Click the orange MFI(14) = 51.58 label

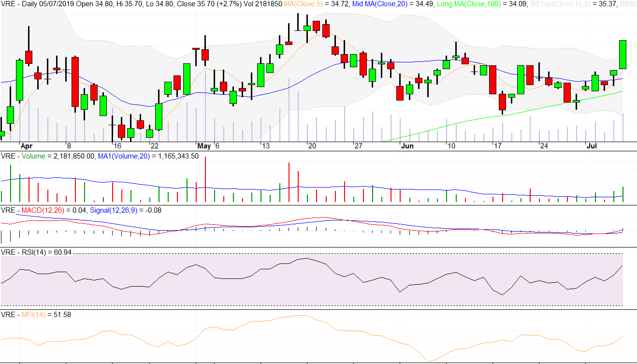coord(45,315)
